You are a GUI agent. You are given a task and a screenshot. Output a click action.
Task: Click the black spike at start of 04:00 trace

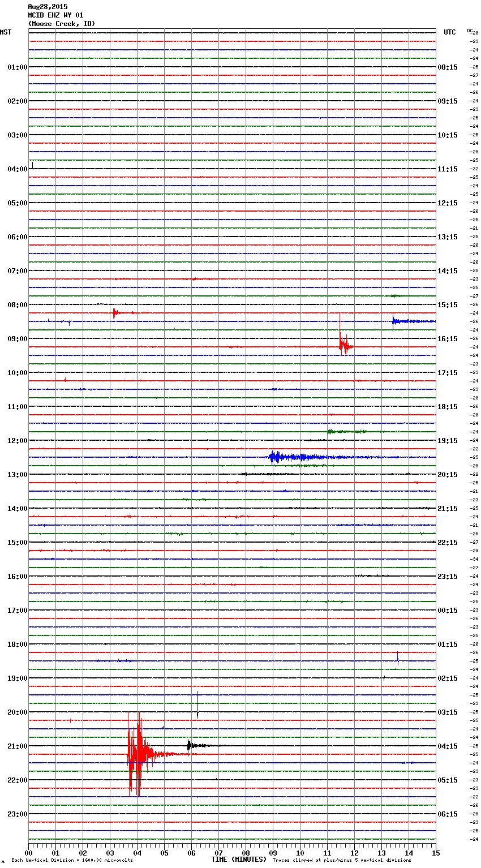pos(33,165)
